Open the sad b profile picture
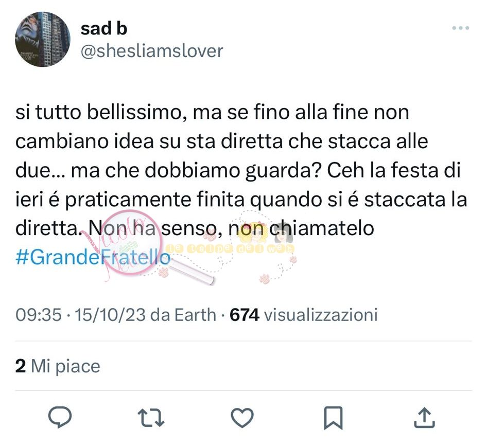Image resolution: width=487 pixels, height=448 pixels. pyautogui.click(x=42, y=40)
